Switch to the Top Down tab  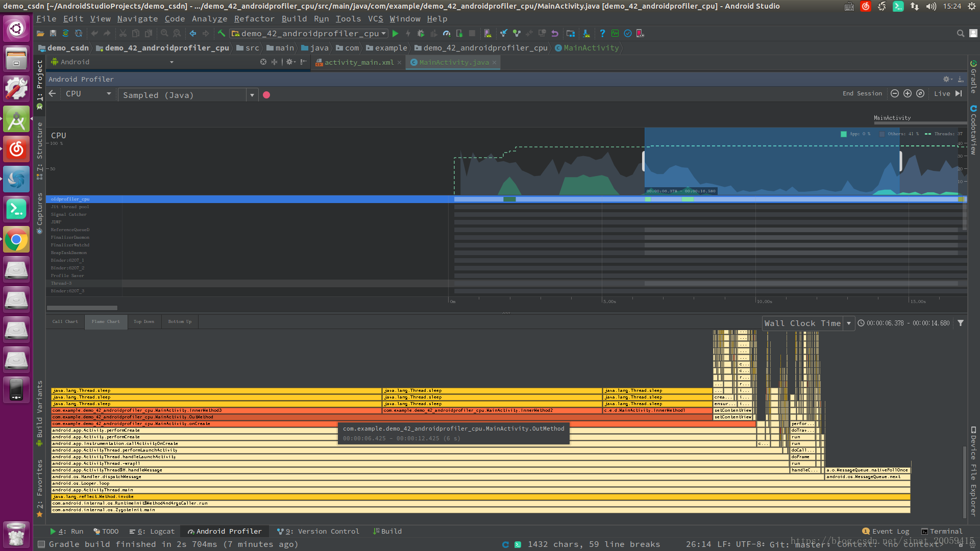(144, 322)
